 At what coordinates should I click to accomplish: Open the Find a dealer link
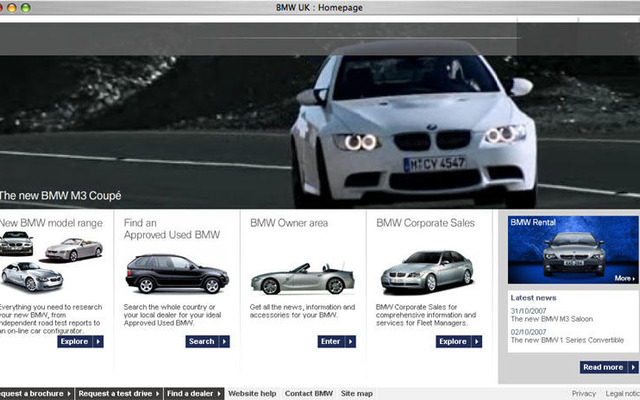click(194, 393)
